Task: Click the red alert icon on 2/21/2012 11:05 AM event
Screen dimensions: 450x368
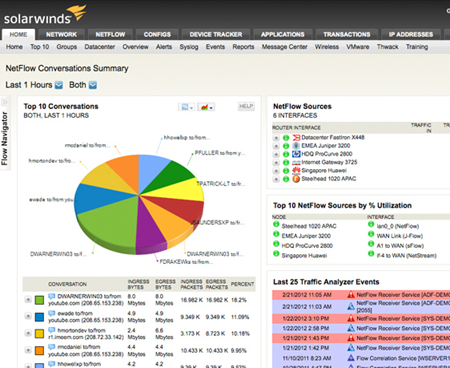Action: pyautogui.click(x=351, y=295)
